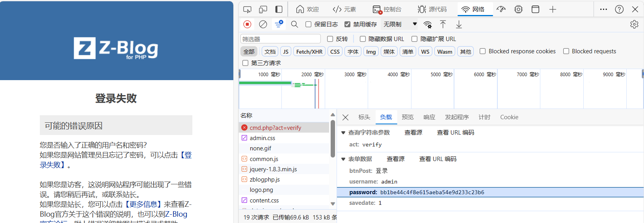Image resolution: width=644 pixels, height=223 pixels.
Task: Open the Performance tool icon
Action: [501, 9]
